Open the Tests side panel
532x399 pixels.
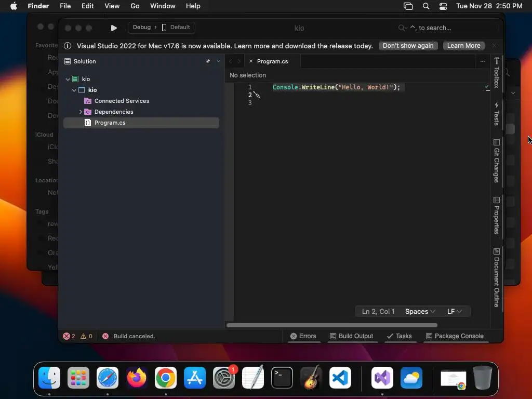tap(496, 114)
